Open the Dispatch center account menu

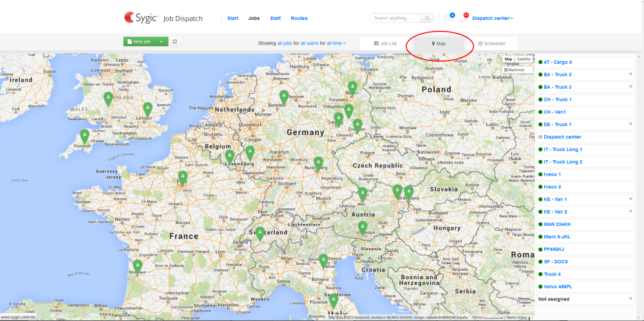tap(493, 18)
